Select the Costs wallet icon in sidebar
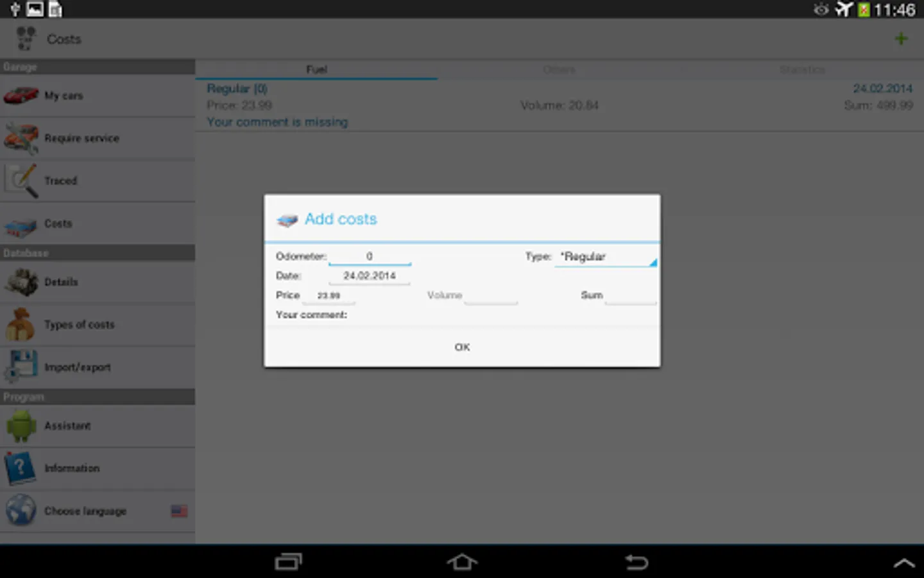The width and height of the screenshot is (924, 578). [21, 225]
